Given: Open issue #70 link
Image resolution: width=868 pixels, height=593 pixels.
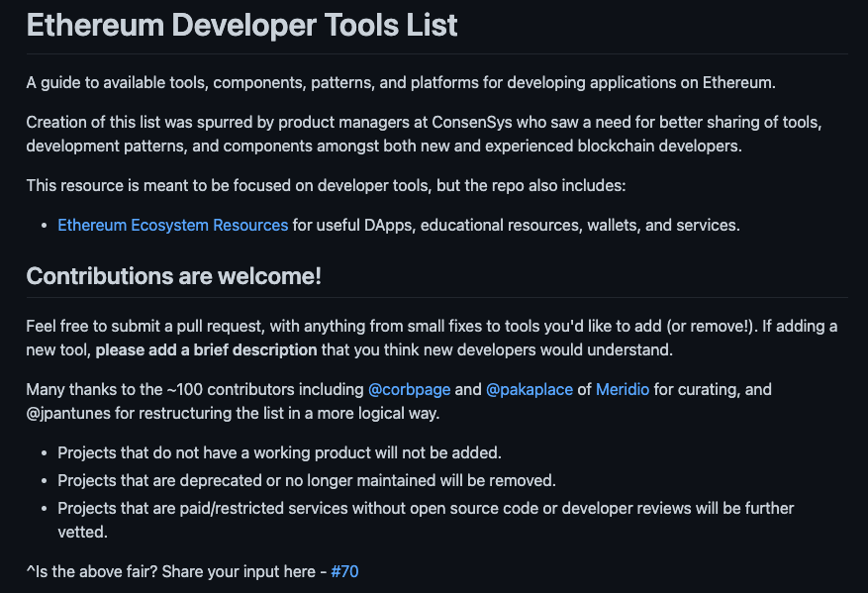Looking at the screenshot, I should (344, 571).
